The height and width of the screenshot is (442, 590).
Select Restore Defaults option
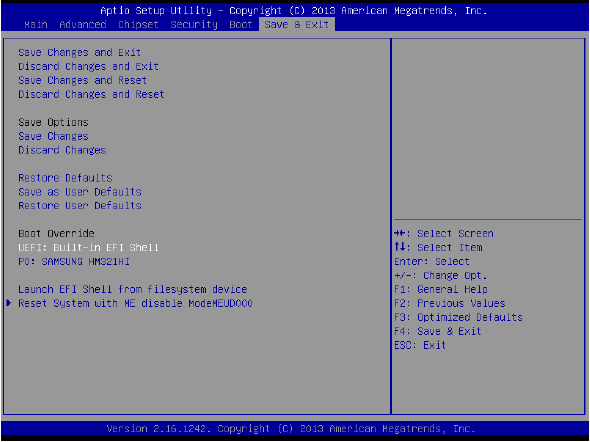(65, 178)
